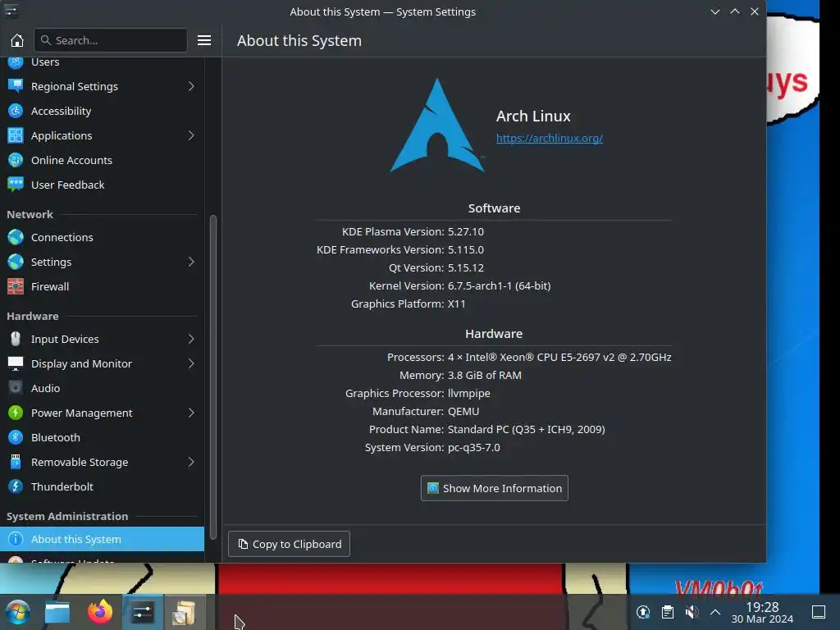Open the documents folder taskbar icon

pos(184,612)
